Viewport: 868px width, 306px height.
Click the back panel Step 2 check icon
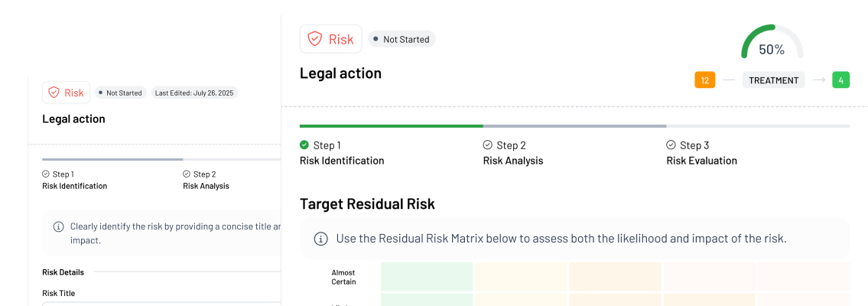187,174
